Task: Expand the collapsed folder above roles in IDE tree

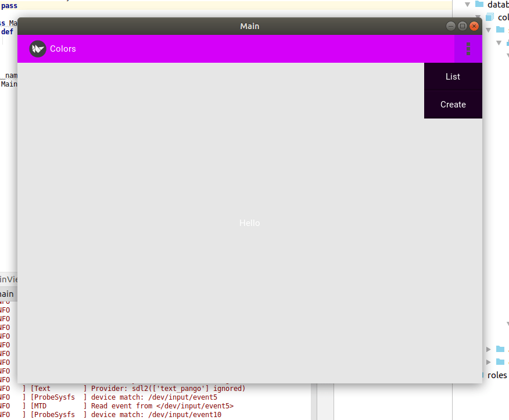Action: (489, 349)
